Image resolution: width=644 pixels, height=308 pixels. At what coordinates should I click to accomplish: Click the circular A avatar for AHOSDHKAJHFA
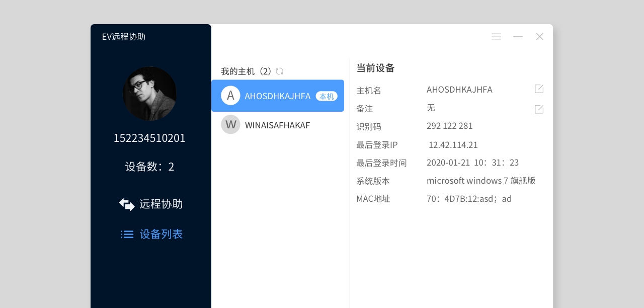[x=230, y=95]
